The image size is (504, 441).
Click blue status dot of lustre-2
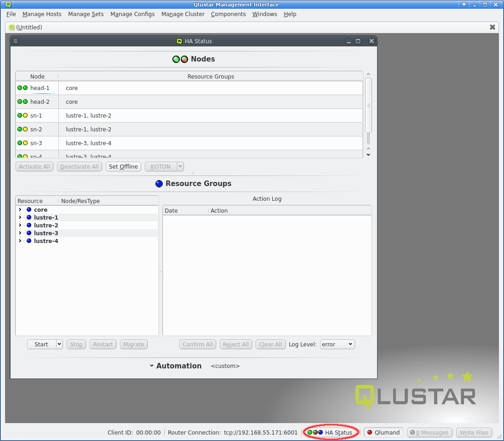pyautogui.click(x=29, y=226)
